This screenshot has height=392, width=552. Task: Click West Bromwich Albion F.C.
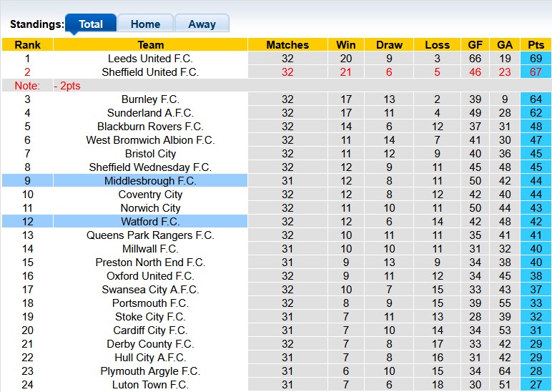(150, 140)
